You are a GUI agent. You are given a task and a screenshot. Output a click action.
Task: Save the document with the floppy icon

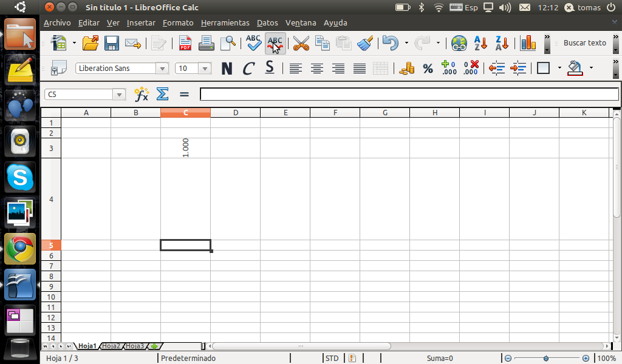pos(112,43)
